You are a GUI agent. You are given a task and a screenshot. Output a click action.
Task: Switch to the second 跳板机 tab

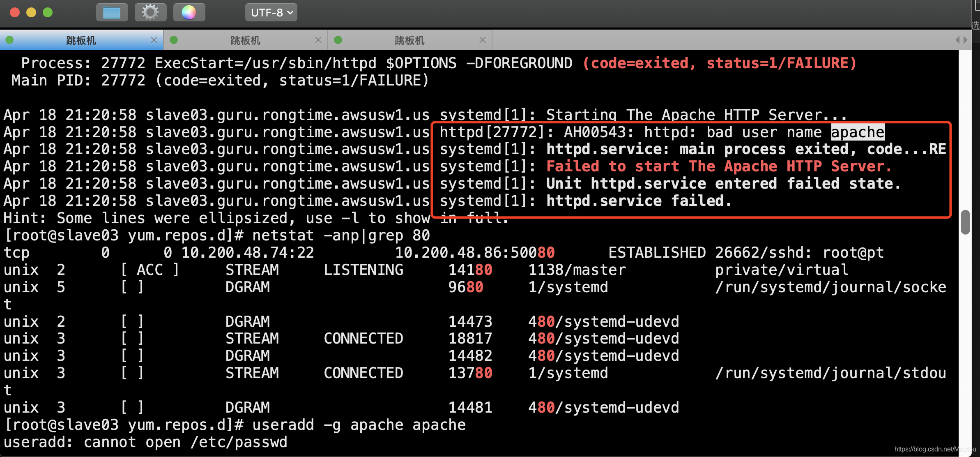[245, 40]
